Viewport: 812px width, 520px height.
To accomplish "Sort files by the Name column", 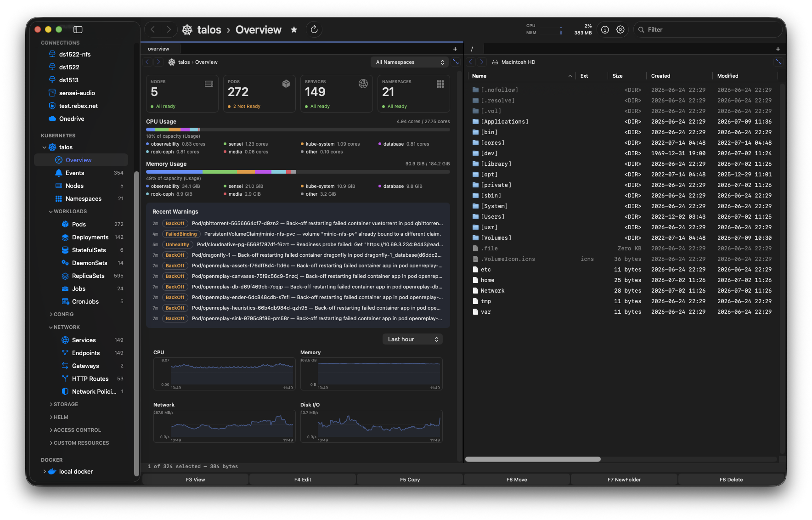I will point(521,76).
